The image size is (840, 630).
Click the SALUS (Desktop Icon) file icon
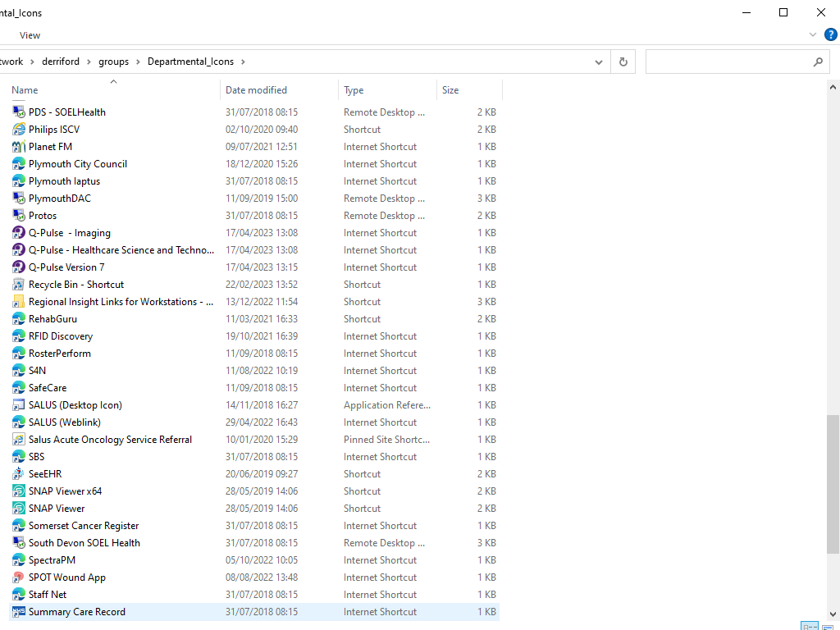coord(19,405)
